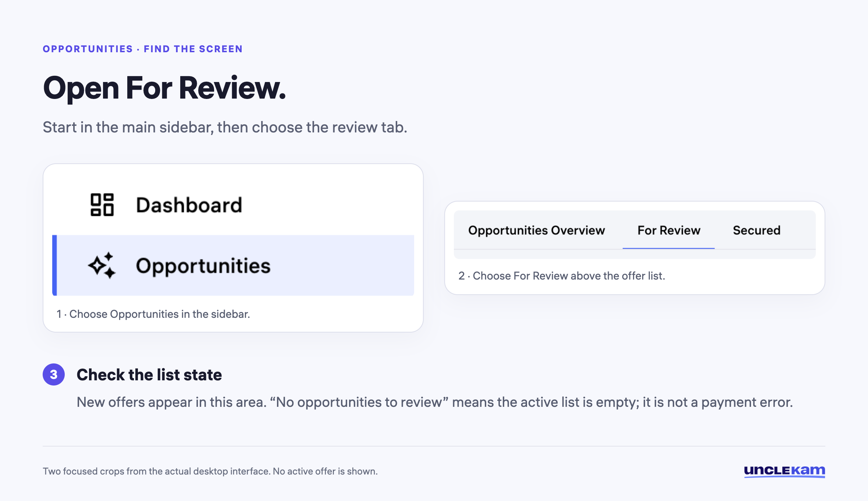The image size is (868, 501).
Task: Switch to the Secured tab
Action: [x=757, y=230]
